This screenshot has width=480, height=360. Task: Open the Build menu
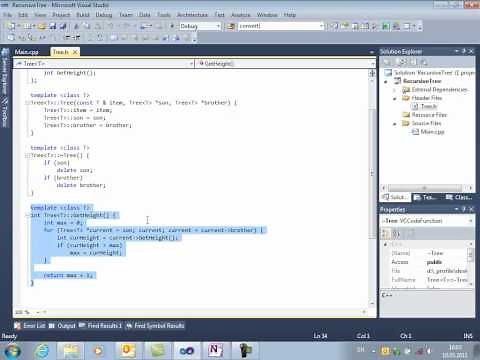[x=83, y=15]
